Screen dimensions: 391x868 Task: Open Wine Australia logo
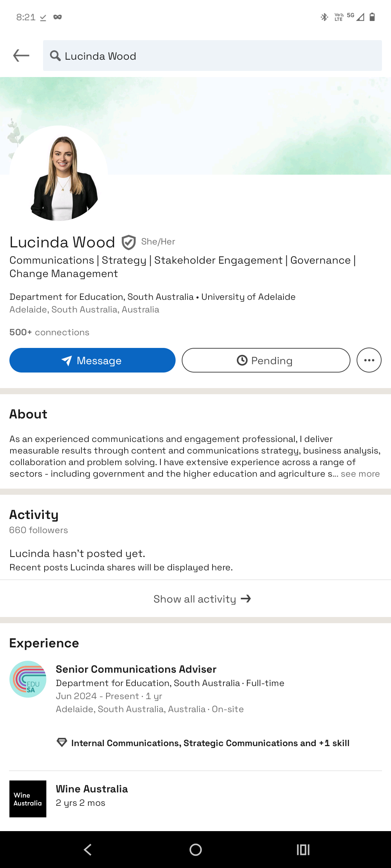click(28, 799)
